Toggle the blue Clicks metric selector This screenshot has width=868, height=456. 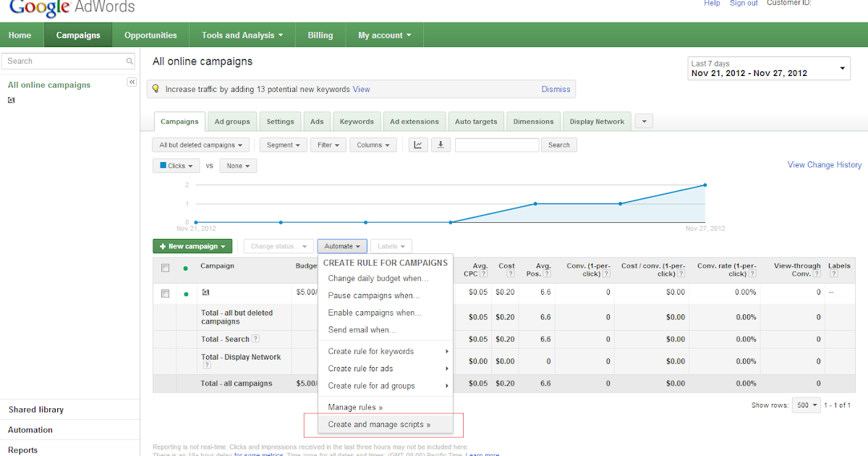tap(176, 166)
